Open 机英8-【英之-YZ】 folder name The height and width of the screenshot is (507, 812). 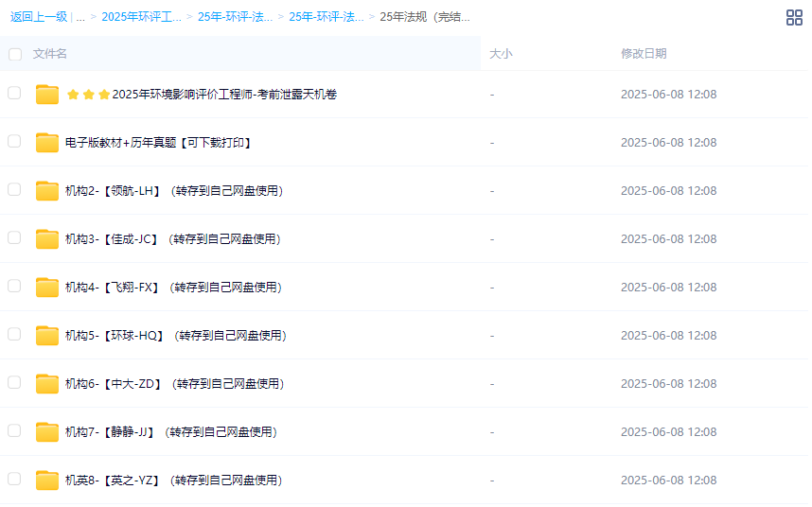[x=174, y=481]
